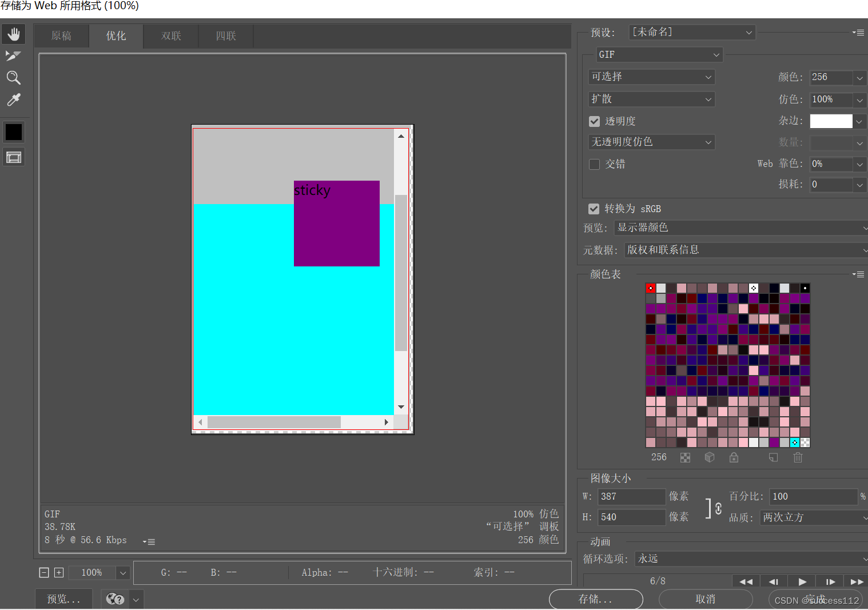Image resolution: width=868 pixels, height=610 pixels.
Task: Click the 6/8 frame counter
Action: pos(658,581)
